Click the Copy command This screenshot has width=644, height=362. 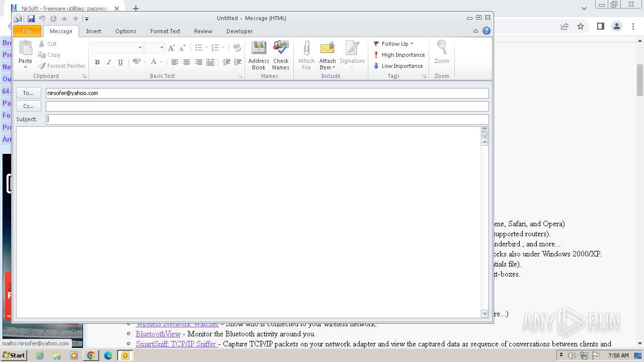click(x=49, y=55)
